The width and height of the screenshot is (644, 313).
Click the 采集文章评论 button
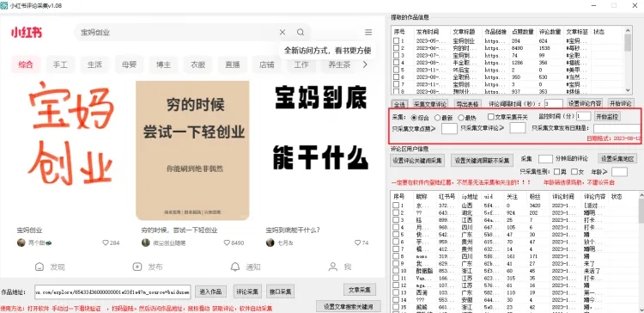(x=430, y=103)
